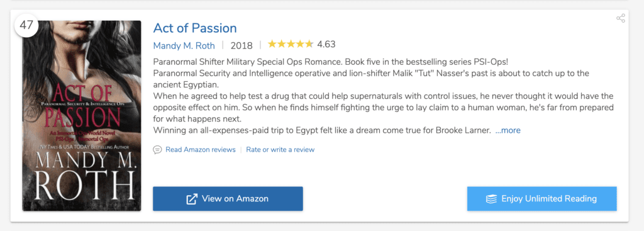Viewport: 644px width, 231px height.
Task: Select the partially filled fifth rating star
Action: [309, 44]
